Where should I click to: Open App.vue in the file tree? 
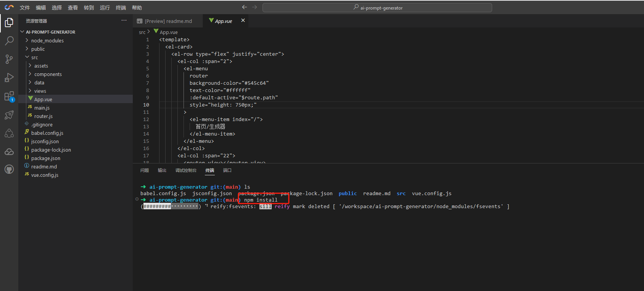coord(76,99)
